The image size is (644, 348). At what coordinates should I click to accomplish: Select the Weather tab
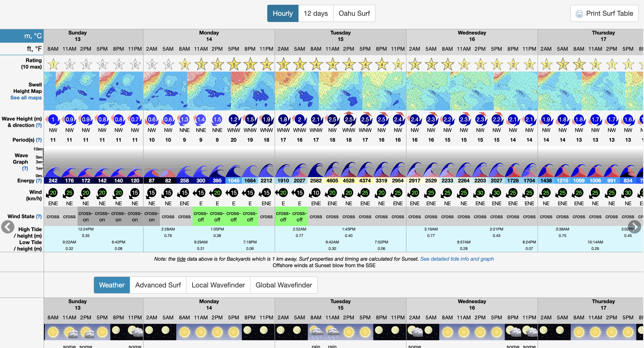click(x=112, y=285)
